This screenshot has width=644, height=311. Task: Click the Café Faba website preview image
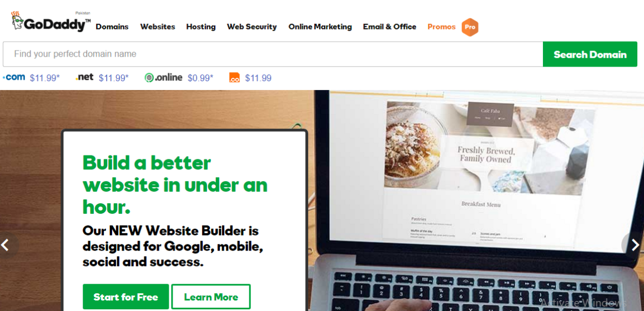490,148
